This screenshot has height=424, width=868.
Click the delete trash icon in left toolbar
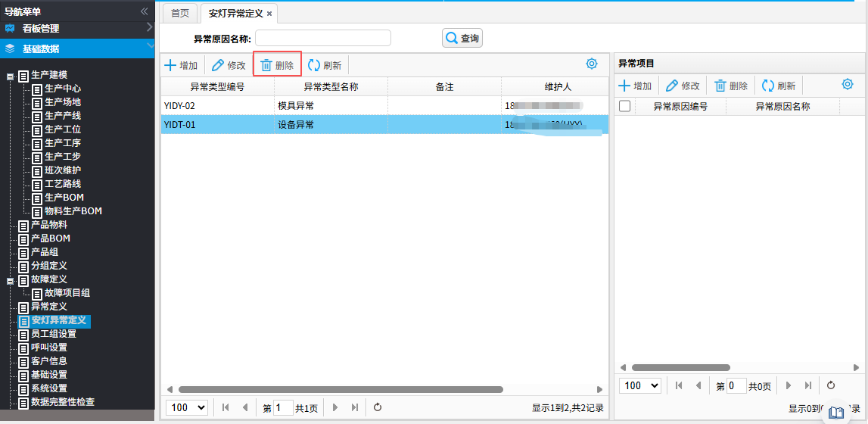(x=266, y=66)
